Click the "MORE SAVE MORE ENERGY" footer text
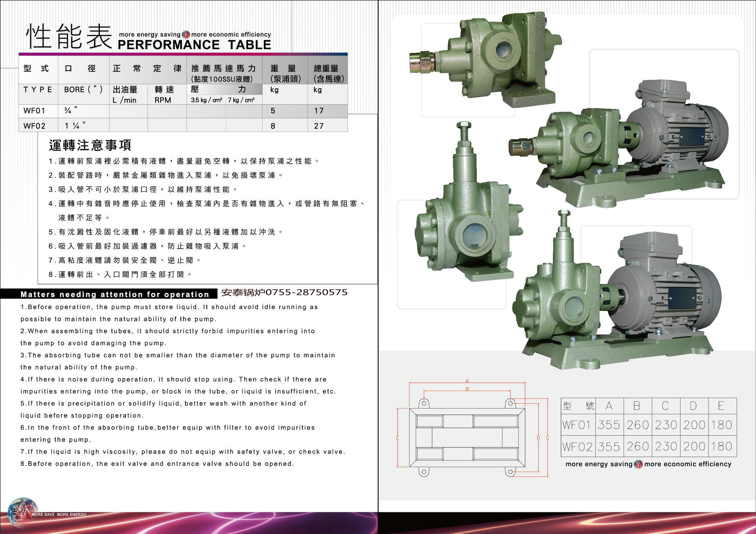The image size is (756, 534). pos(59,514)
